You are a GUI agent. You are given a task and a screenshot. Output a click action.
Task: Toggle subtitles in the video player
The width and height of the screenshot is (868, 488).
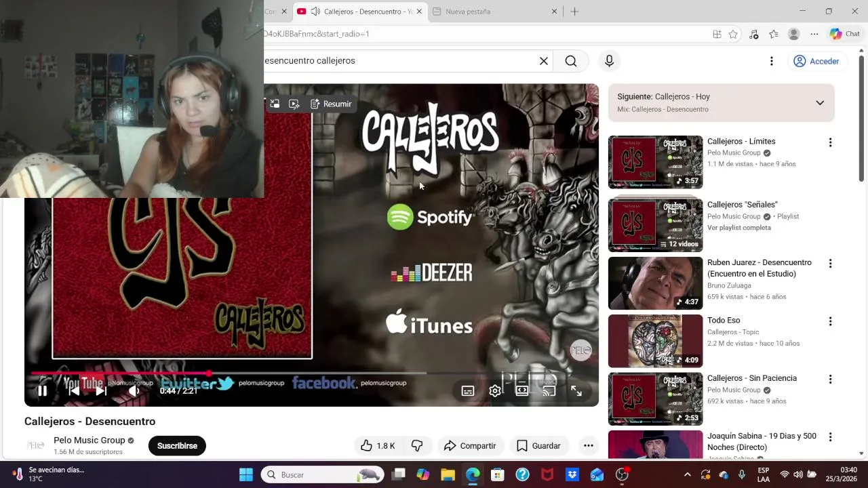468,390
